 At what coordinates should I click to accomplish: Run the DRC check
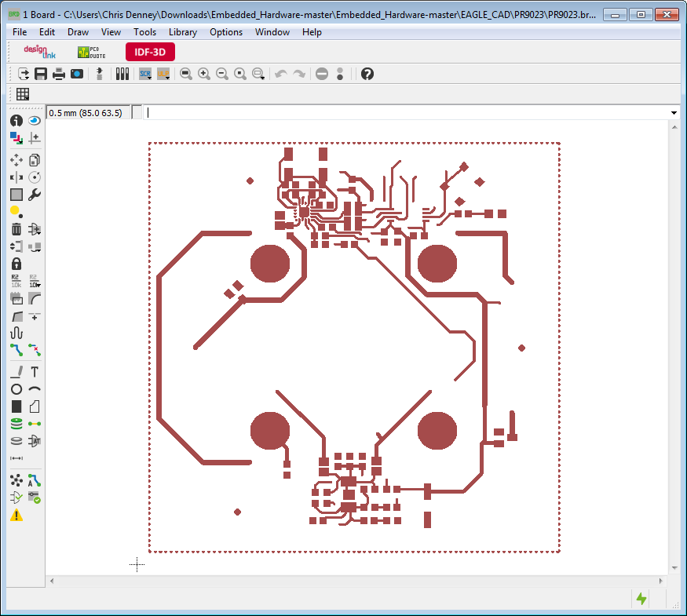tap(35, 498)
